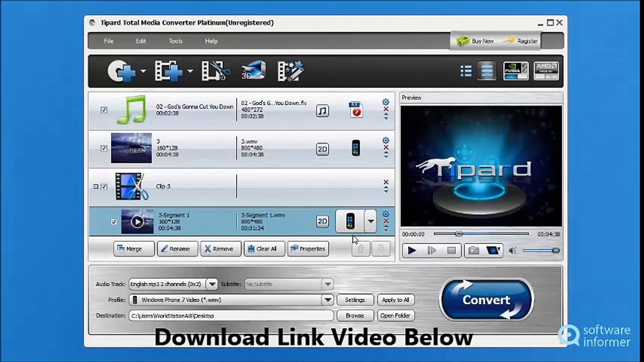Adjust the preview volume slider
The height and width of the screenshot is (362, 644).
pyautogui.click(x=540, y=250)
